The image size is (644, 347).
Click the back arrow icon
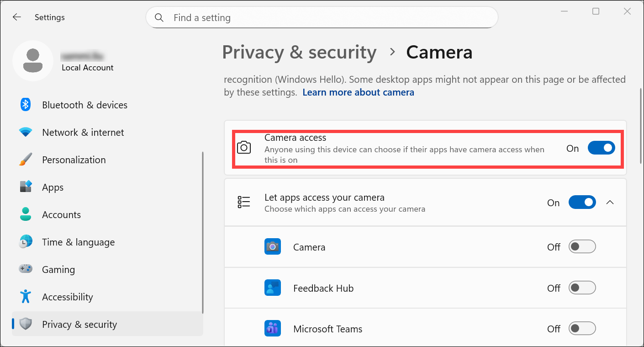click(17, 17)
